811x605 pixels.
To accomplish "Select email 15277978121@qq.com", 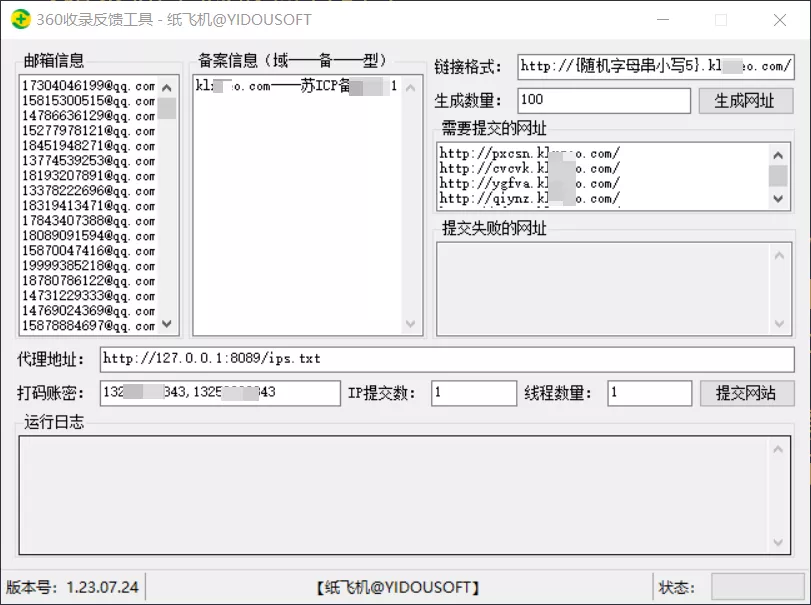I will [88, 131].
